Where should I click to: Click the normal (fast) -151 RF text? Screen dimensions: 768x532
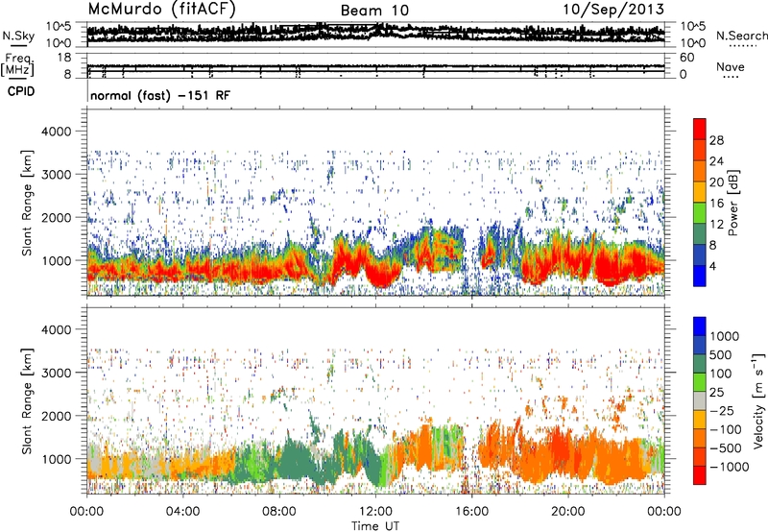160,96
